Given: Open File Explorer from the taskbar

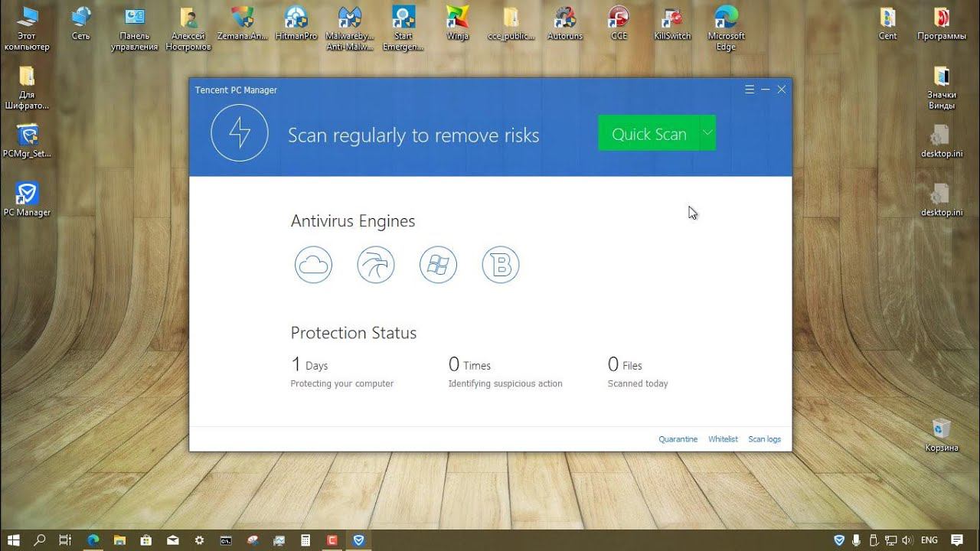Looking at the screenshot, I should 119,540.
